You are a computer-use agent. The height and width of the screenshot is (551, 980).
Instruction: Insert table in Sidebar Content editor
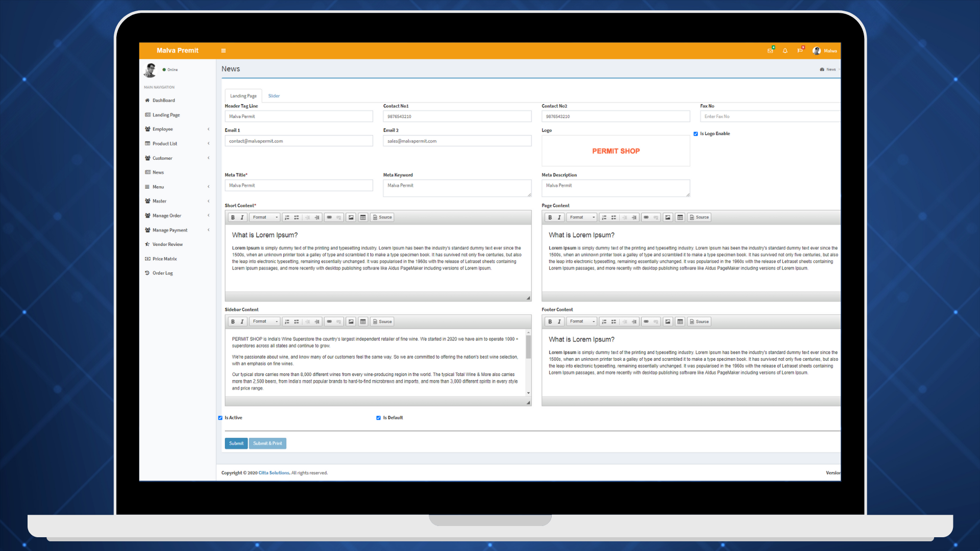click(363, 321)
